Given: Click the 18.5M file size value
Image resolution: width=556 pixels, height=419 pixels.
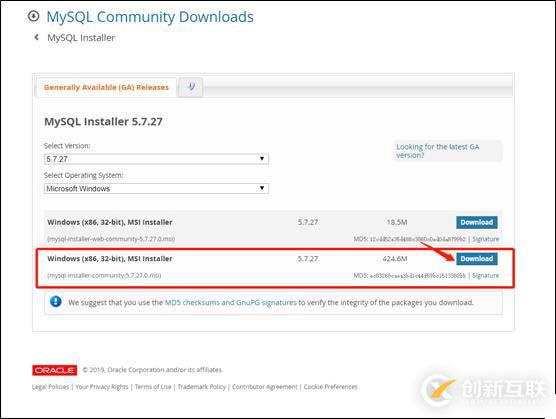Looking at the screenshot, I should (397, 222).
